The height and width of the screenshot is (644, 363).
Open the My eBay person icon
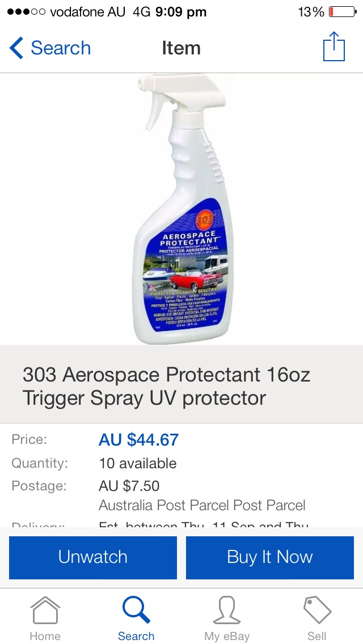226,611
